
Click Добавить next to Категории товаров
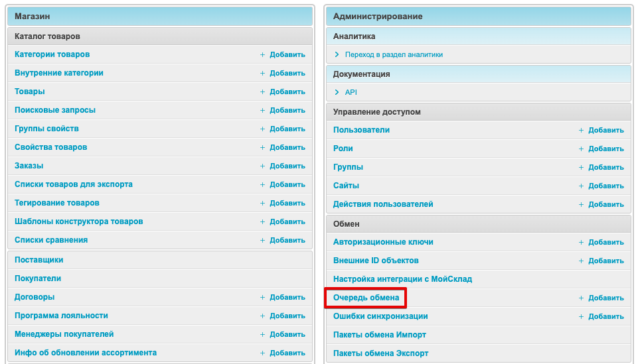[287, 54]
